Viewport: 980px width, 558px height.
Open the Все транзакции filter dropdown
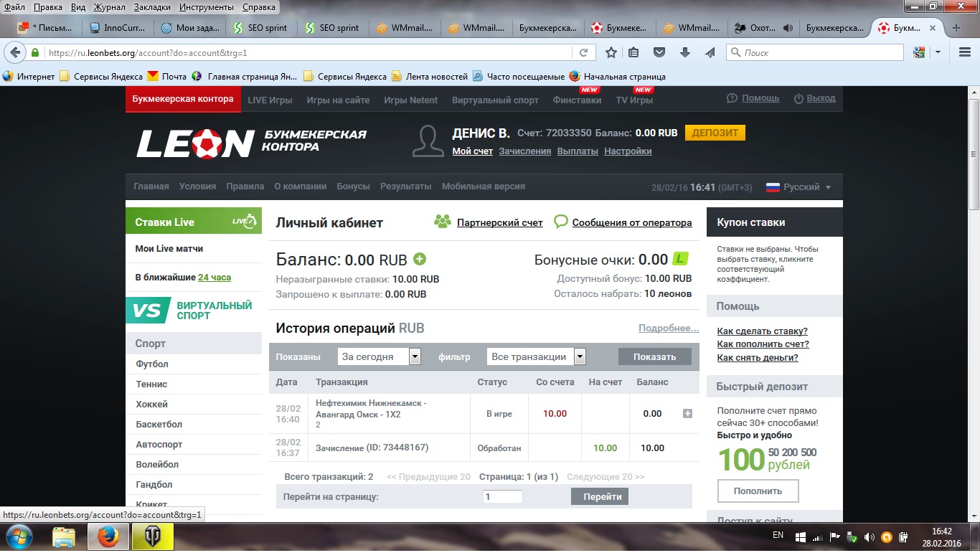(x=536, y=356)
